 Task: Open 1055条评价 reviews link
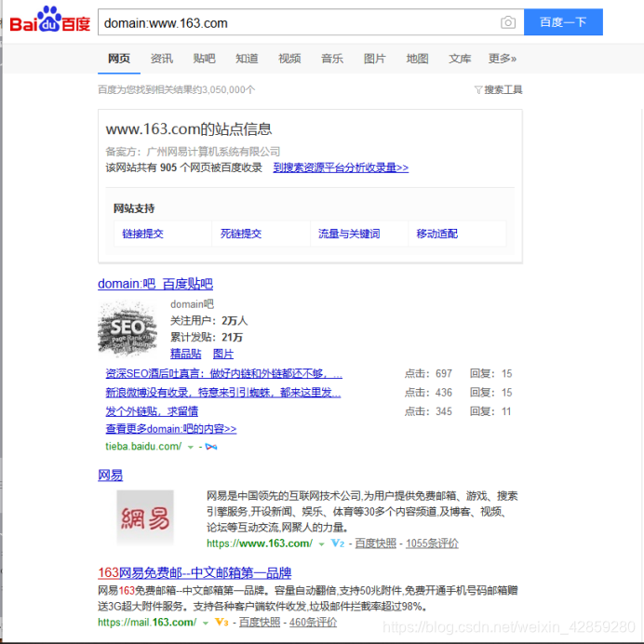coord(432,543)
